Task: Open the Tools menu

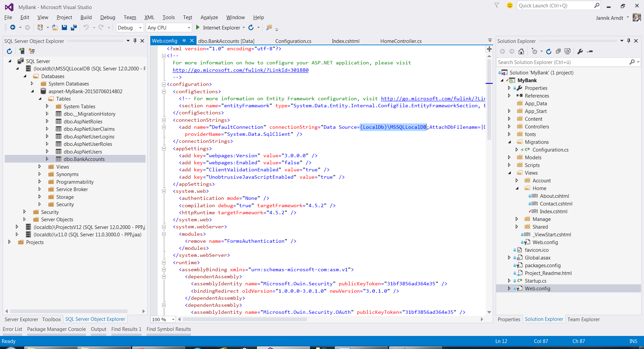Action: (169, 17)
